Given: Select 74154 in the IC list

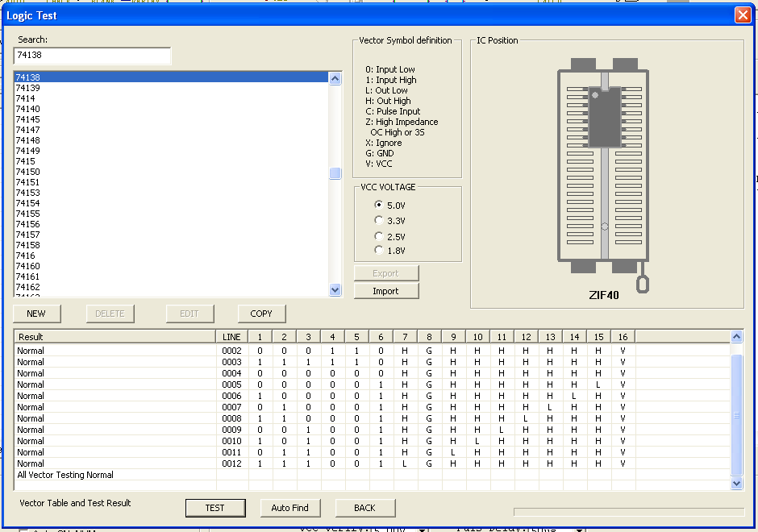Looking at the screenshot, I should (172, 203).
